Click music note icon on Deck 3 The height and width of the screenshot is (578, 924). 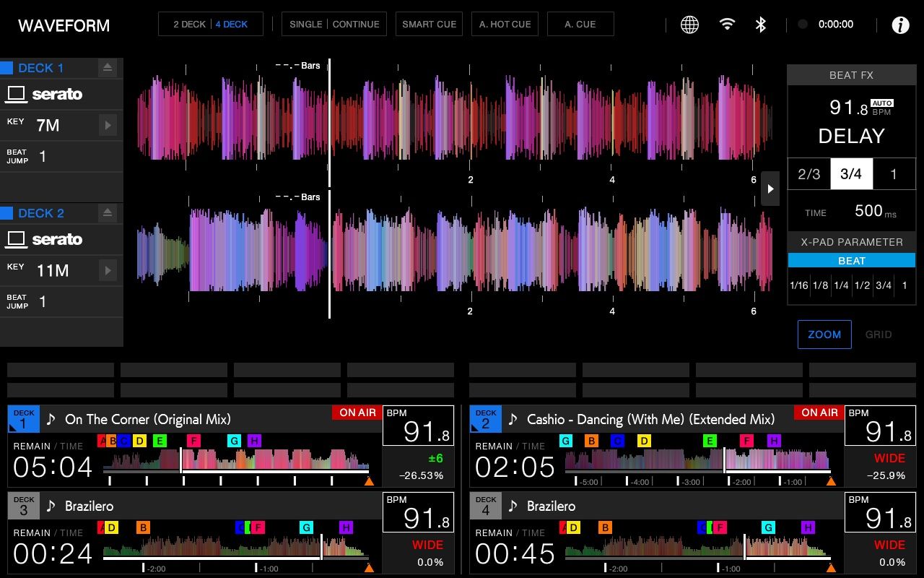[51, 506]
